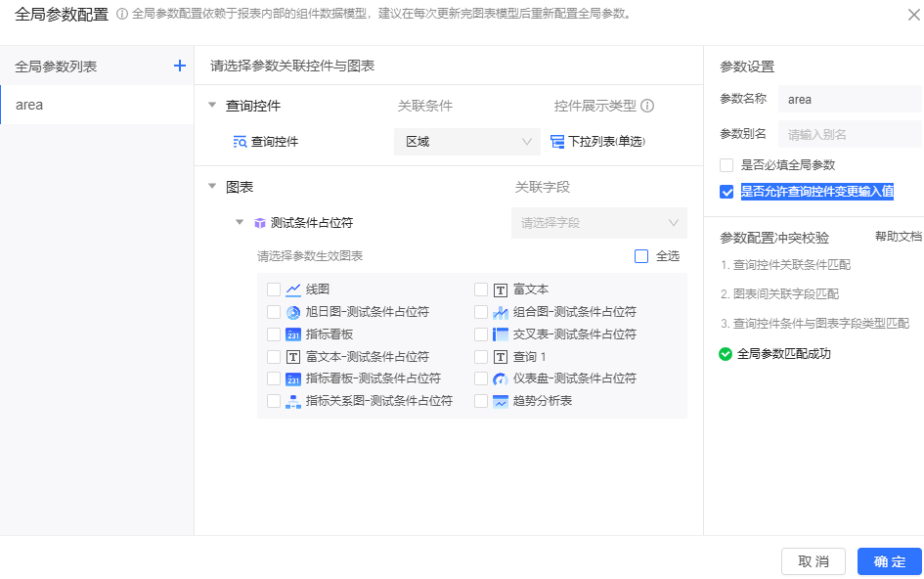Open the 帮助文档 help link
Screen dimensions: 924x579
pyautogui.click(x=898, y=238)
